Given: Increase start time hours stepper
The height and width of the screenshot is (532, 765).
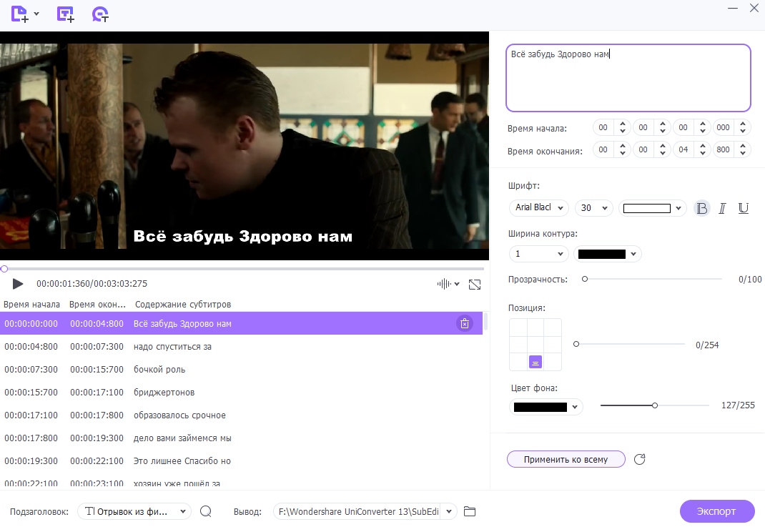Looking at the screenshot, I should [623, 124].
